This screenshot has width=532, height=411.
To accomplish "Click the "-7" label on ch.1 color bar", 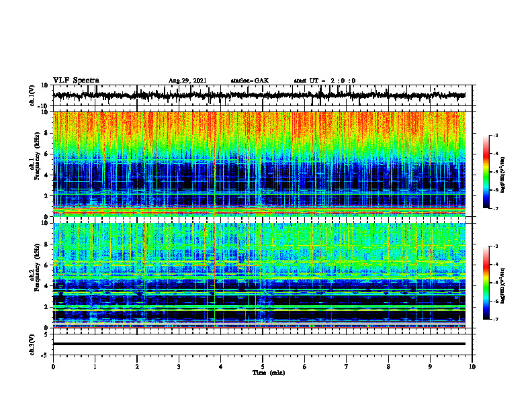I will click(495, 208).
